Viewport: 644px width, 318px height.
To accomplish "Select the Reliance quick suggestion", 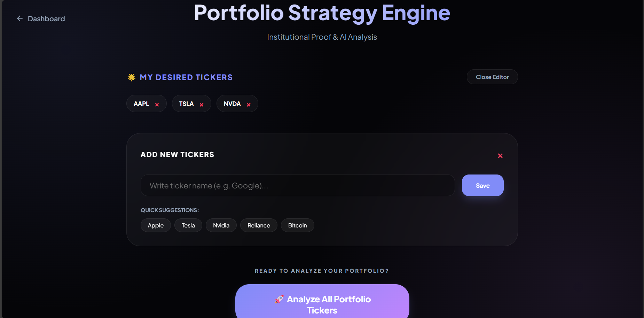I will (x=259, y=225).
